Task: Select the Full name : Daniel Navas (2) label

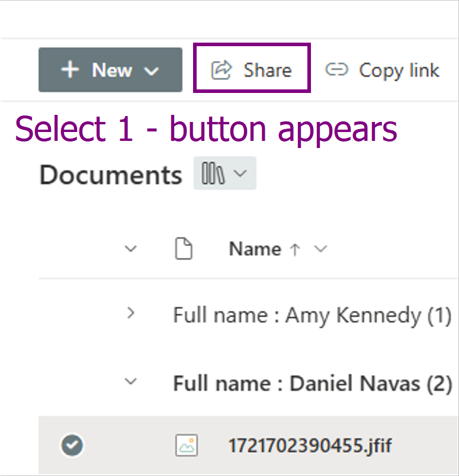Action: tap(313, 384)
